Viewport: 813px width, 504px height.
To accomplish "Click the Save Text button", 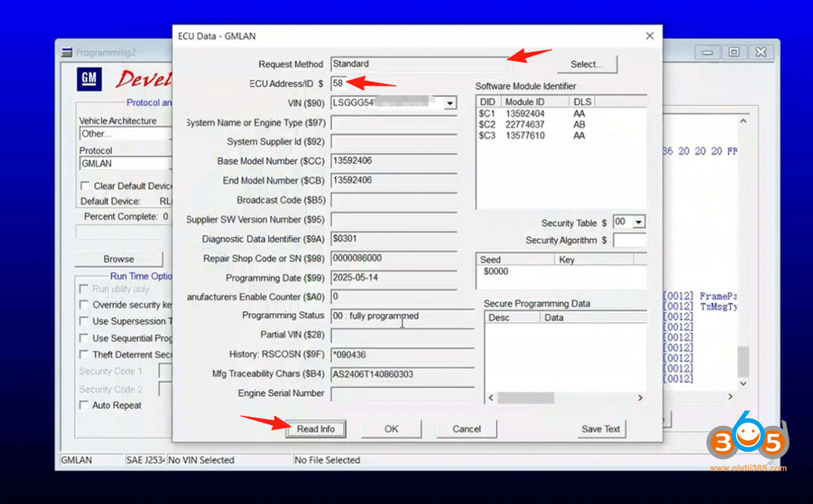I will click(x=601, y=429).
